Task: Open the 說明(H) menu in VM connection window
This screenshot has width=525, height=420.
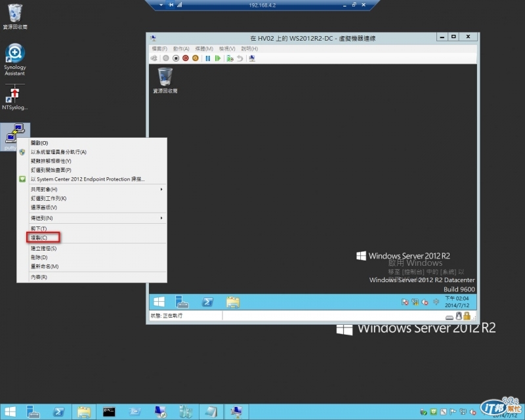Action: [249, 49]
